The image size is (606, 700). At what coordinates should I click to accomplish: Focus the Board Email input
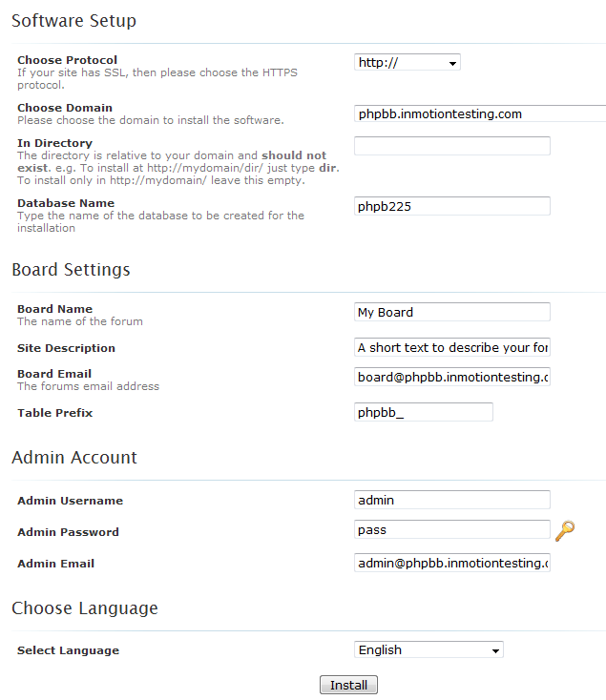[452, 377]
